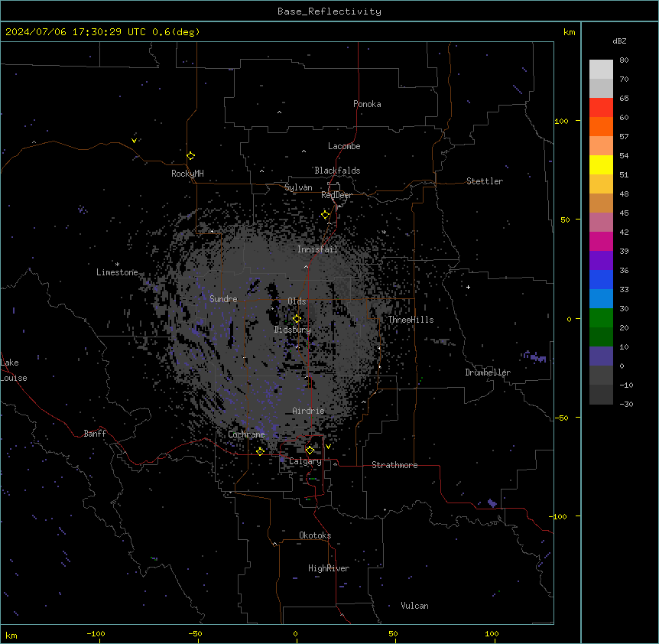Viewport: 659px width, 644px height.
Task: Select the Limestone label
Action: (x=117, y=272)
